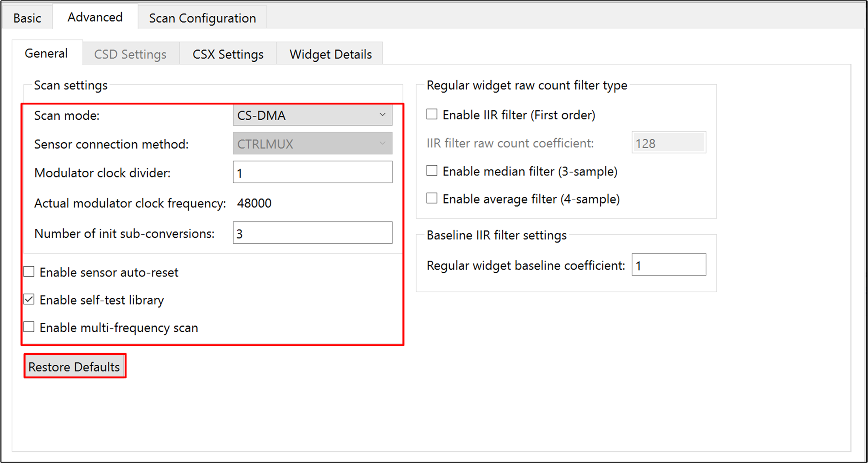Select the Advanced tab

pos(95,17)
